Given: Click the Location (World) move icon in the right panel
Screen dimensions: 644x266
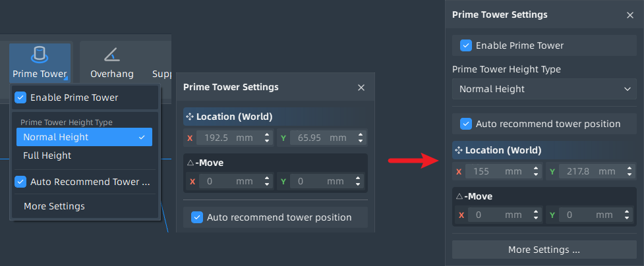Looking at the screenshot, I should click(x=458, y=151).
